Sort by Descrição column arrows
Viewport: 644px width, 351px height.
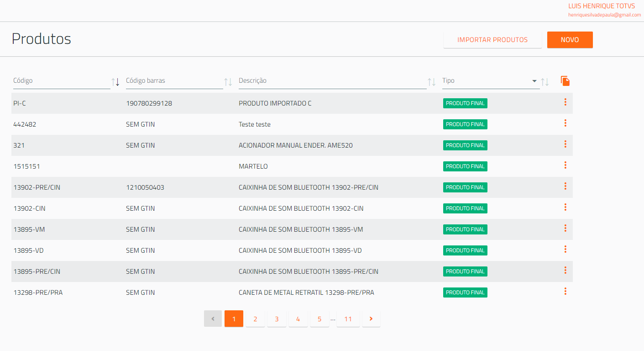[431, 82]
